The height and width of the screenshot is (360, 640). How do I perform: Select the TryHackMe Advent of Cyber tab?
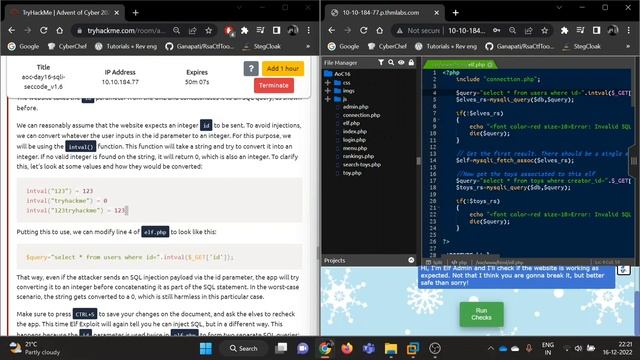tap(64, 13)
